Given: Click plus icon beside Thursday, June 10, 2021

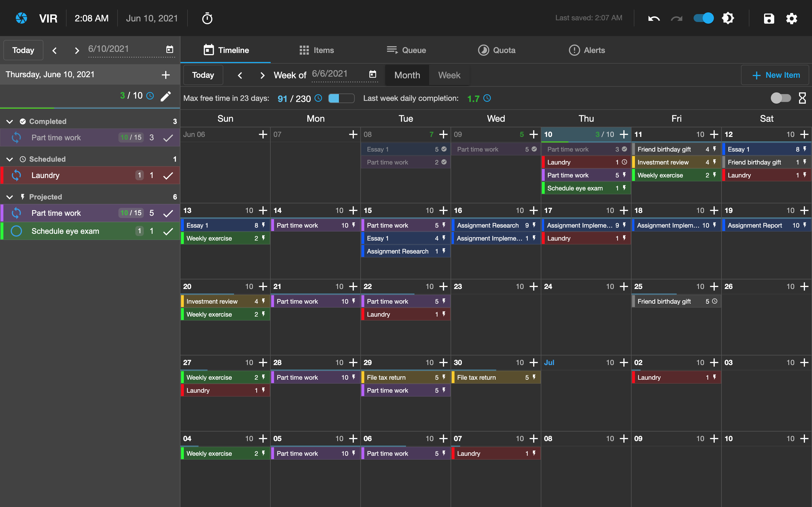Looking at the screenshot, I should tap(166, 75).
